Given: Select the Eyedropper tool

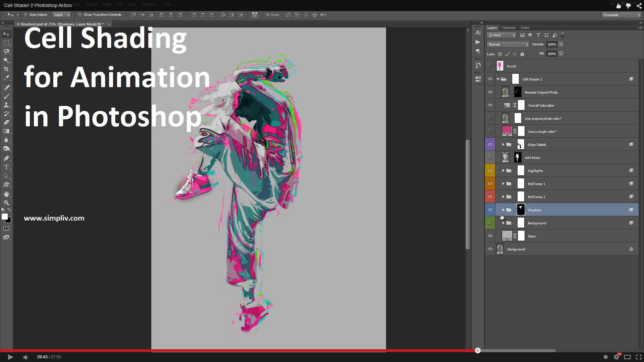Looking at the screenshot, I should tap(6, 78).
